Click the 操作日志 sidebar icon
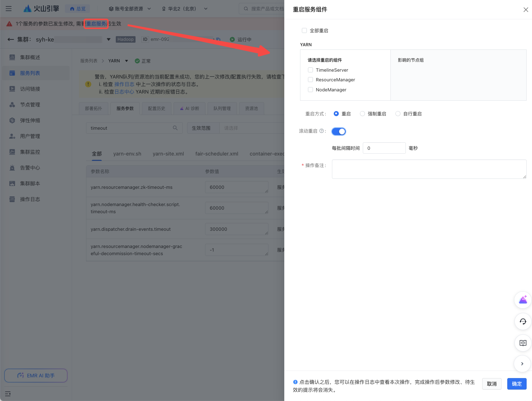 coord(12,199)
